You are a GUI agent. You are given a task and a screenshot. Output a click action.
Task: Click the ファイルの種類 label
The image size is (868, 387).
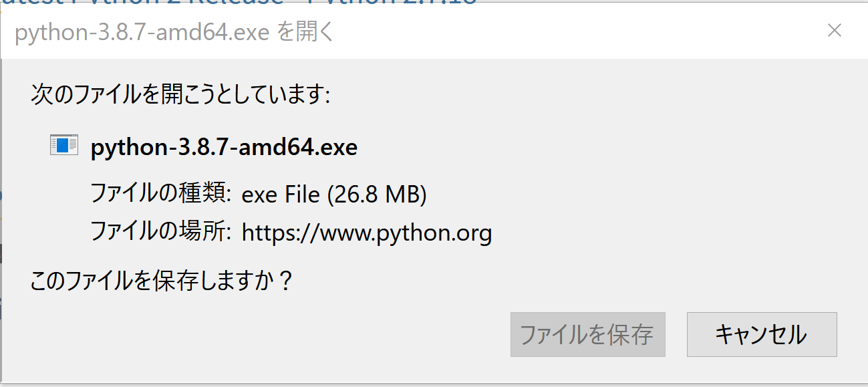pos(160,194)
